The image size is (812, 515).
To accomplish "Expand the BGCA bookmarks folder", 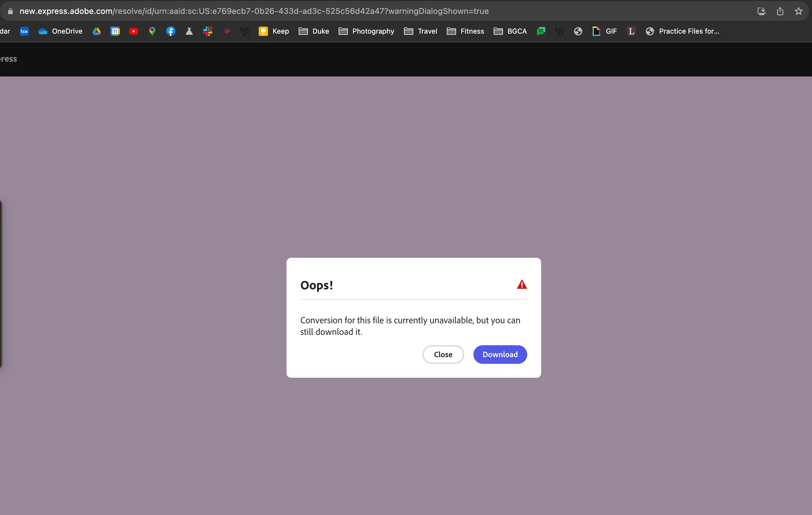I will coord(510,31).
